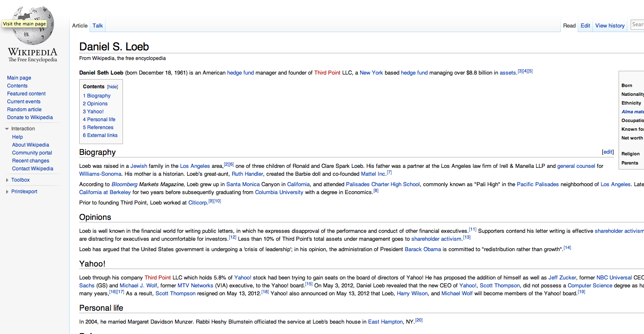Open the Columbia University link
Viewport: 644px width, 334px height.
pos(279,192)
